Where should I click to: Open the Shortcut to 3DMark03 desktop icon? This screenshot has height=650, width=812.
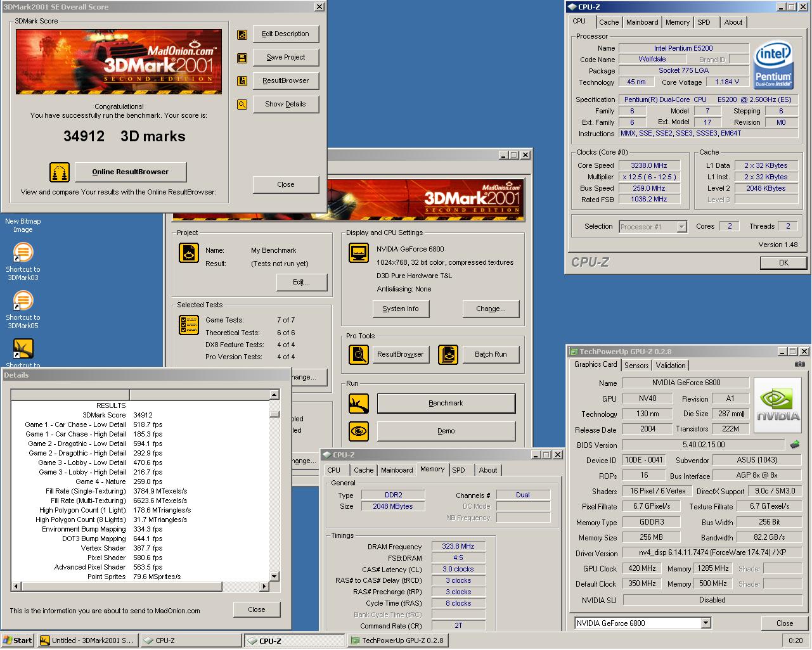[23, 262]
